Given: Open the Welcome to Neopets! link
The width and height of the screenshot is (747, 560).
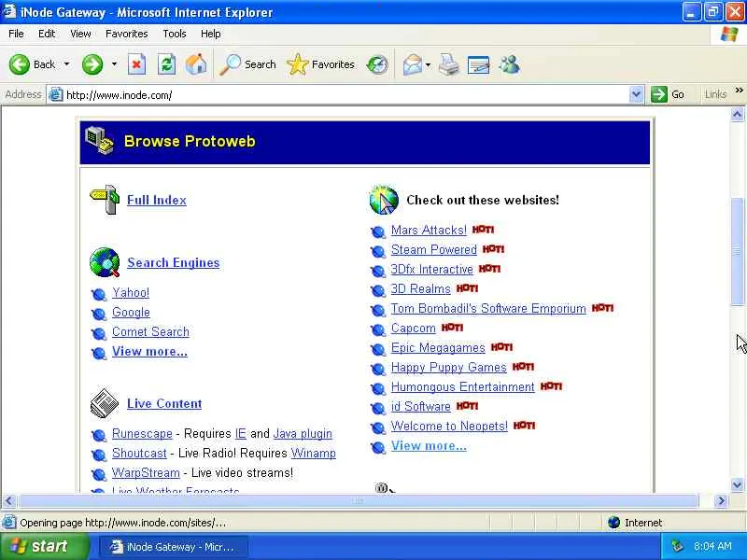Looking at the screenshot, I should click(449, 427).
